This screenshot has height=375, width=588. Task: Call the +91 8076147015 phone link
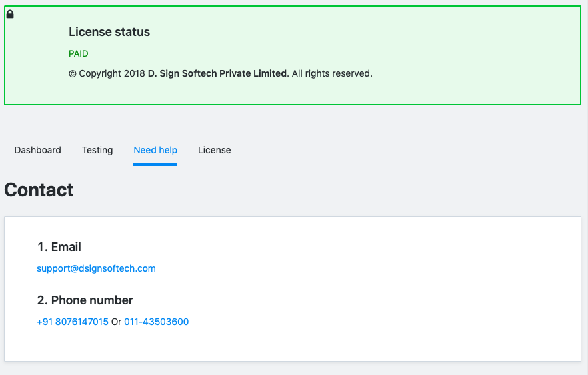pos(73,322)
